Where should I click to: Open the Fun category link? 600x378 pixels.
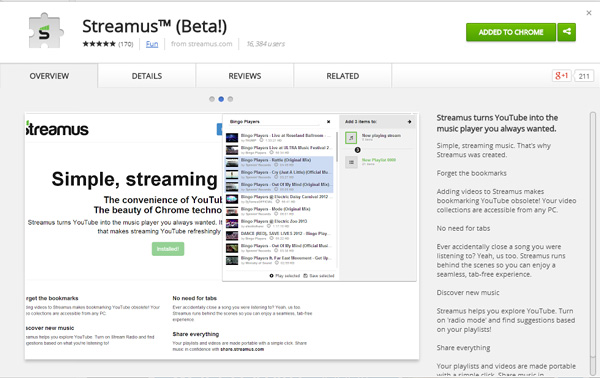(x=152, y=44)
